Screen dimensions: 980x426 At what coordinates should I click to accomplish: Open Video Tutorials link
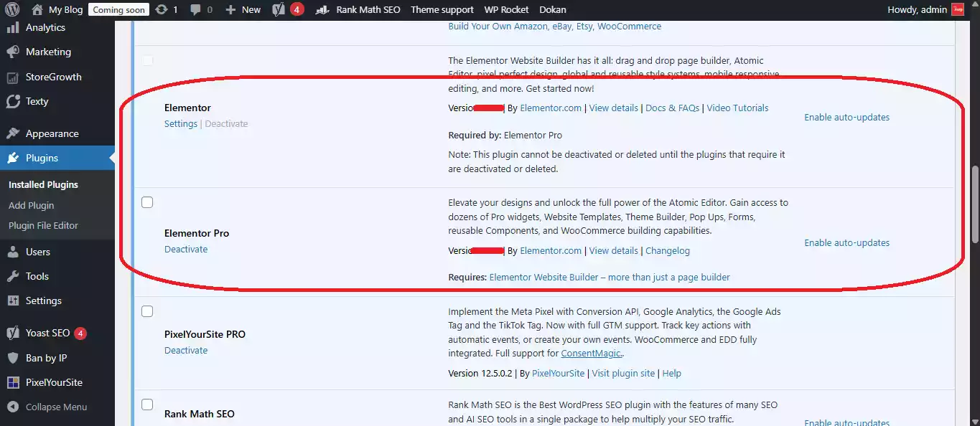737,108
